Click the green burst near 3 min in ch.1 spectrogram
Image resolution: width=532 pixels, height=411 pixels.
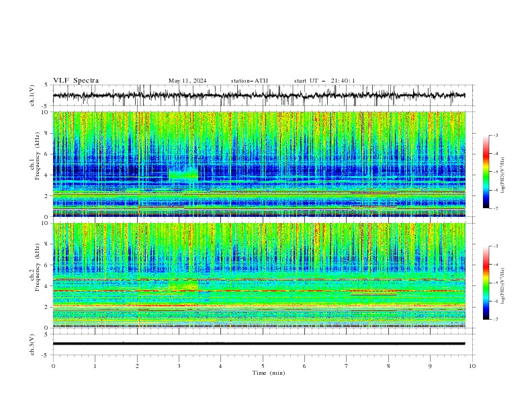[183, 173]
